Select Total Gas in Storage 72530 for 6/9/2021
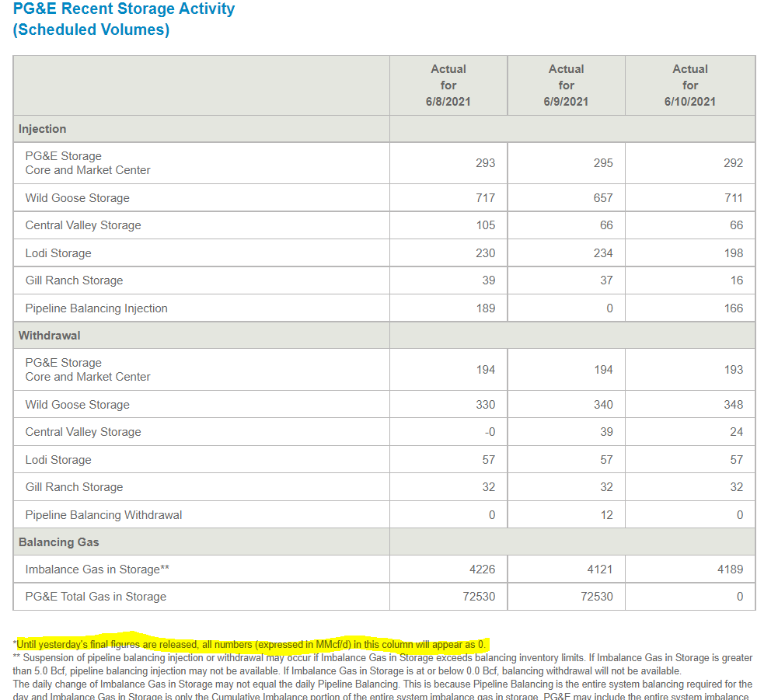The image size is (778, 700). pyautogui.click(x=597, y=597)
